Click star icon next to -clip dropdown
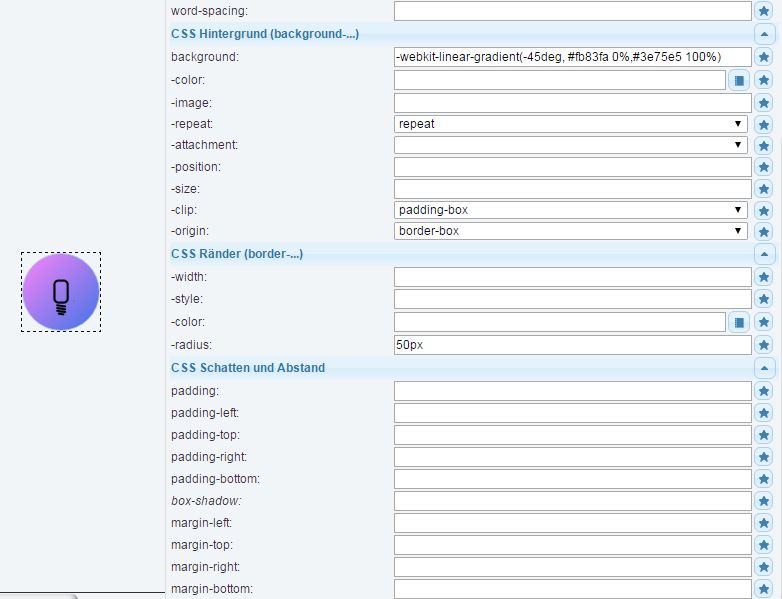This screenshot has width=782, height=599. click(764, 210)
